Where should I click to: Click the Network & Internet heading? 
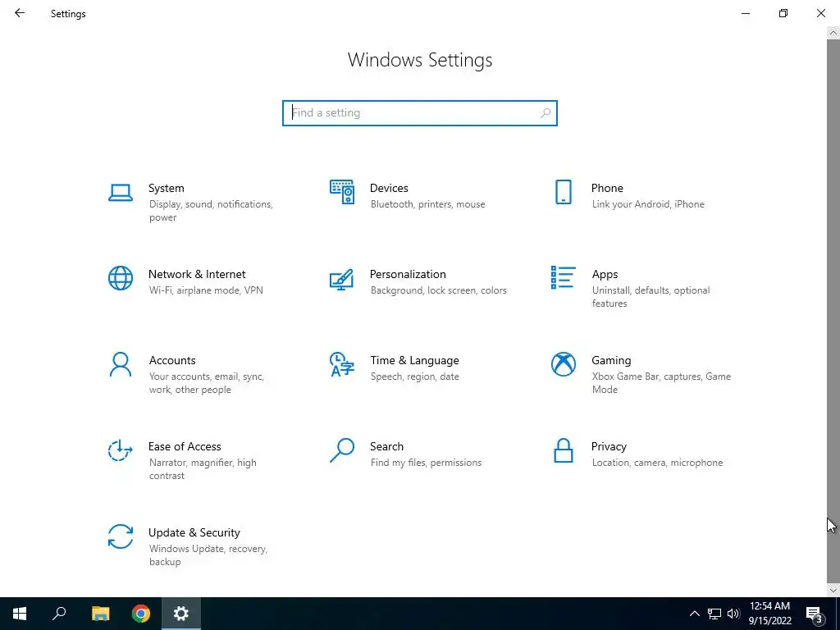click(197, 274)
